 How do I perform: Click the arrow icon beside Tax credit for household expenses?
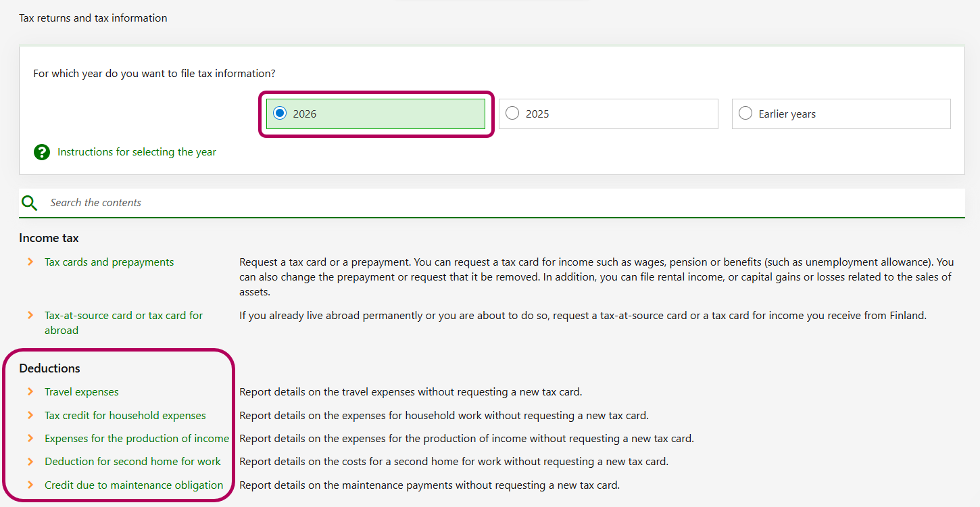tap(30, 416)
